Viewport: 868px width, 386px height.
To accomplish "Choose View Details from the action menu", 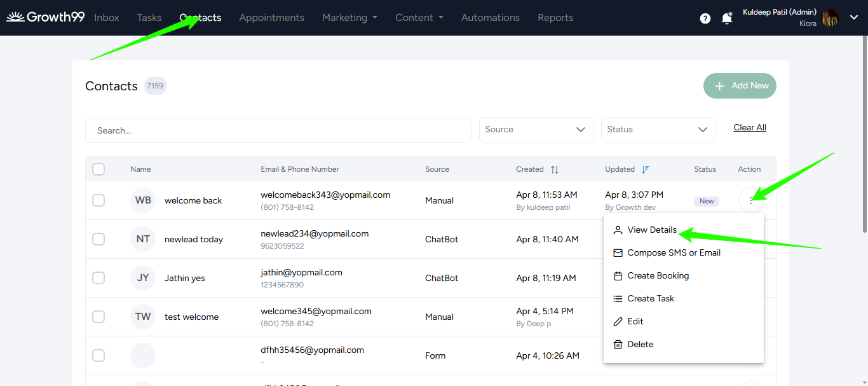I will point(651,230).
